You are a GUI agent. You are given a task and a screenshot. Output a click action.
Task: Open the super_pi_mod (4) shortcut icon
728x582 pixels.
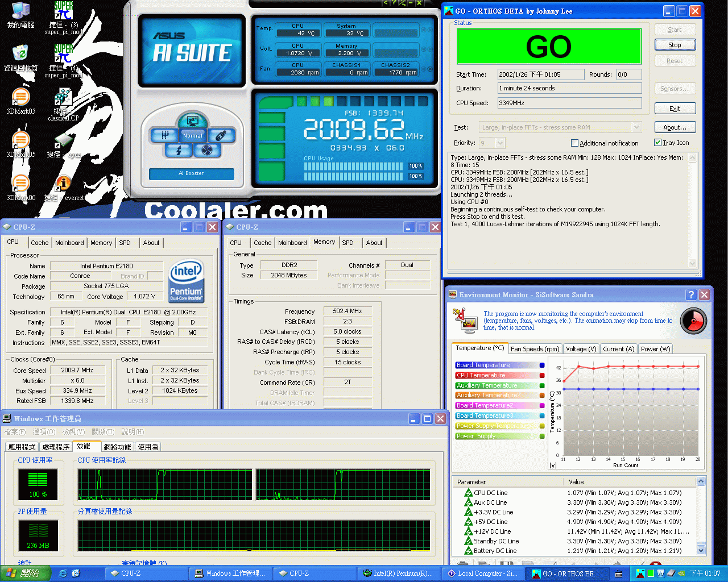click(x=63, y=53)
